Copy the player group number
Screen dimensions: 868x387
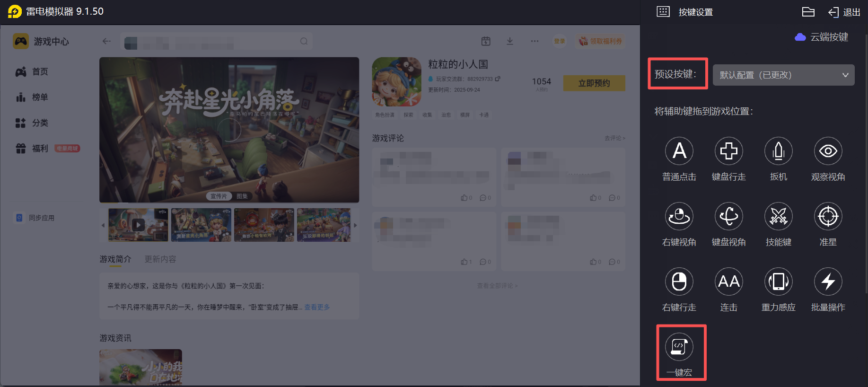pyautogui.click(x=498, y=79)
